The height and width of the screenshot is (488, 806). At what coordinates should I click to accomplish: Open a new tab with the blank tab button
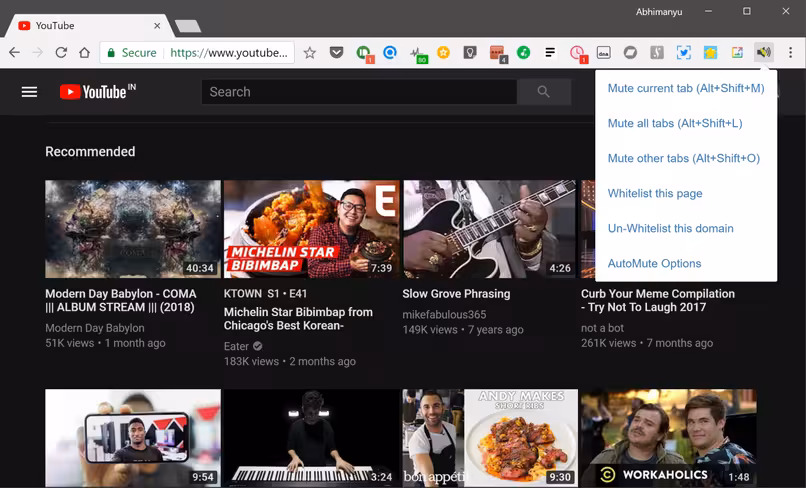[188, 26]
